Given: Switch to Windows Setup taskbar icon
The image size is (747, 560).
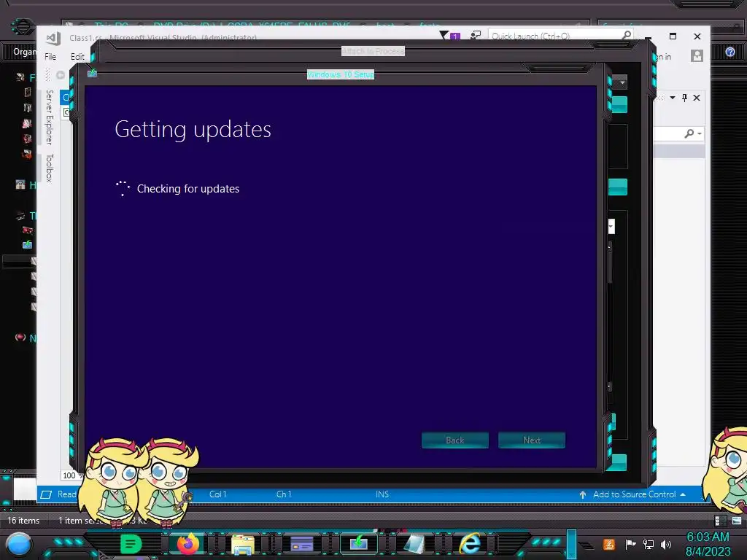Looking at the screenshot, I should 359,542.
